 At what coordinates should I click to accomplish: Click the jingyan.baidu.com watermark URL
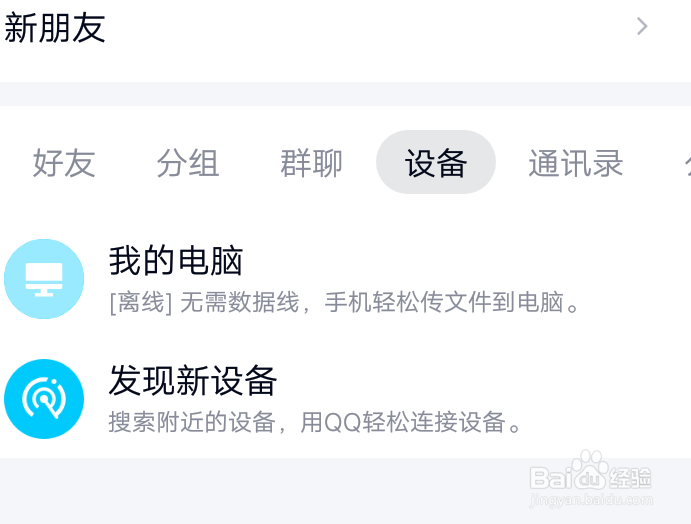[592, 499]
